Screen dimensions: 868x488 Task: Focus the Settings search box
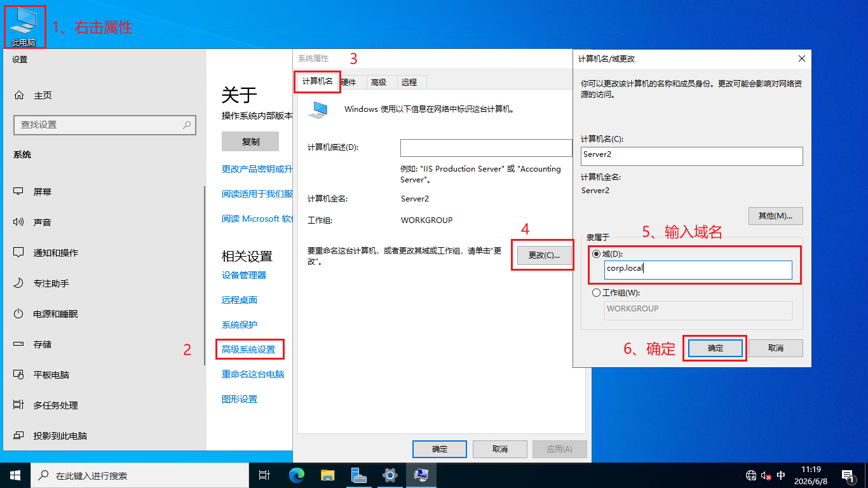pyautogui.click(x=105, y=125)
